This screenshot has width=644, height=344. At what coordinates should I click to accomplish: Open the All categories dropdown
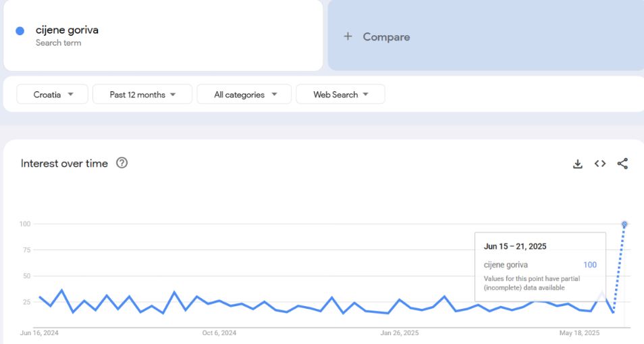click(x=244, y=94)
